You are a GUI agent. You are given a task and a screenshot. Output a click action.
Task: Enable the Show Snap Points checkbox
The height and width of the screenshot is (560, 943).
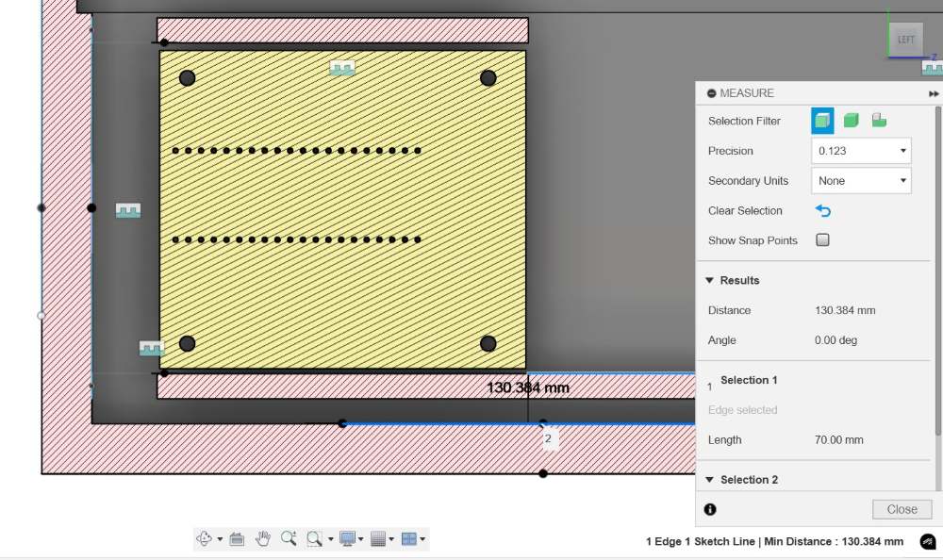[822, 240]
